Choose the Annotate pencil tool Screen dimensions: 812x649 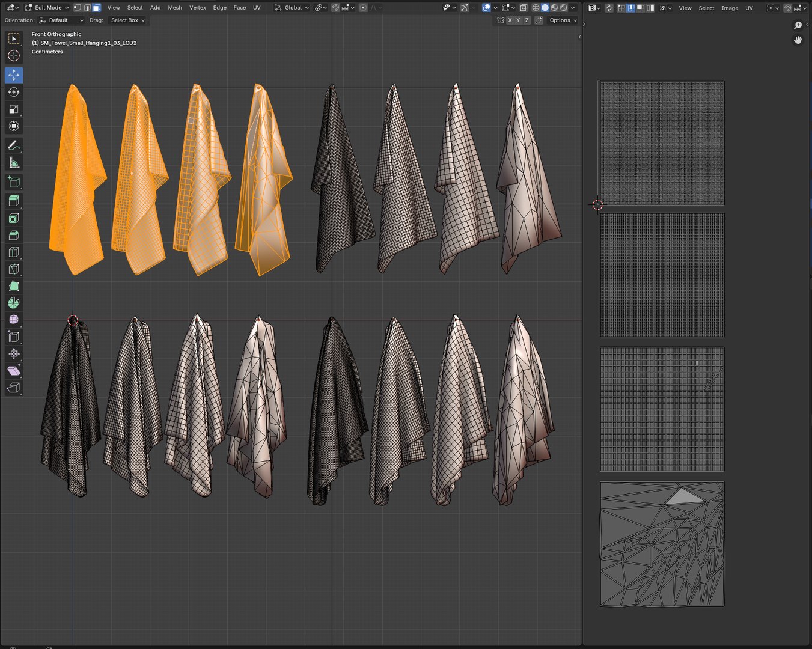pos(14,146)
